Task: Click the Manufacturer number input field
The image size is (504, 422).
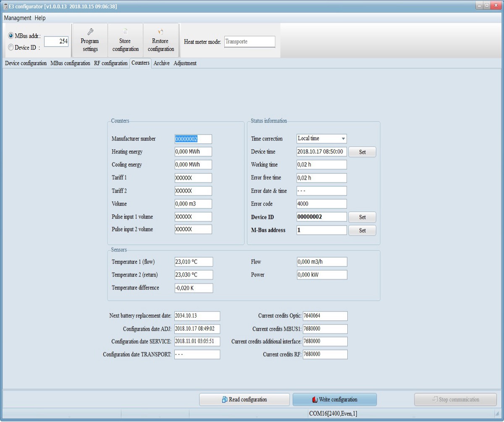Action: (x=193, y=139)
